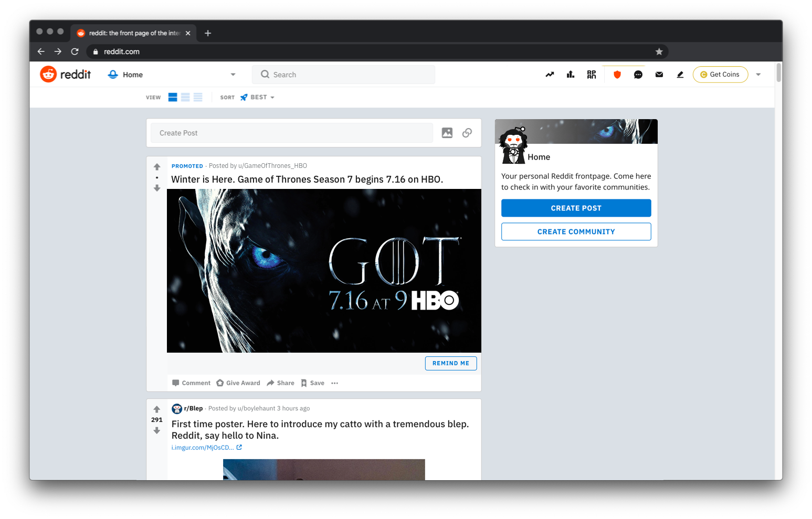Click the CREATE COMMUNITY button
Viewport: 812px width, 519px height.
[576, 231]
